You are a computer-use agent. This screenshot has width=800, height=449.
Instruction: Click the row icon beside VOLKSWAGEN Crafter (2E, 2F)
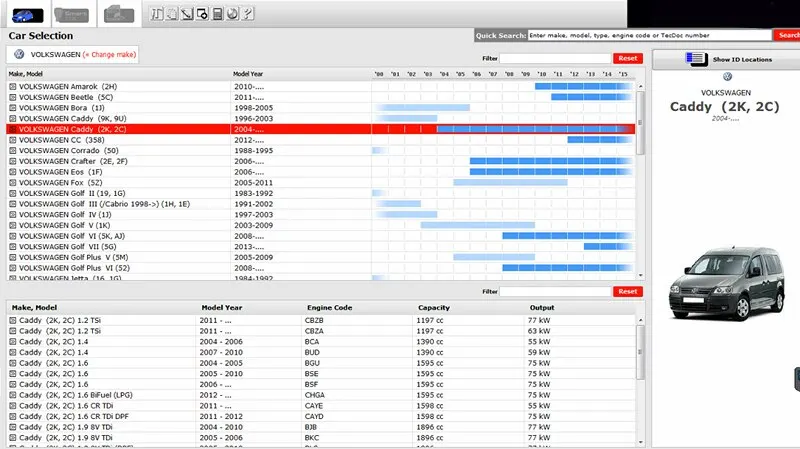[x=13, y=161]
